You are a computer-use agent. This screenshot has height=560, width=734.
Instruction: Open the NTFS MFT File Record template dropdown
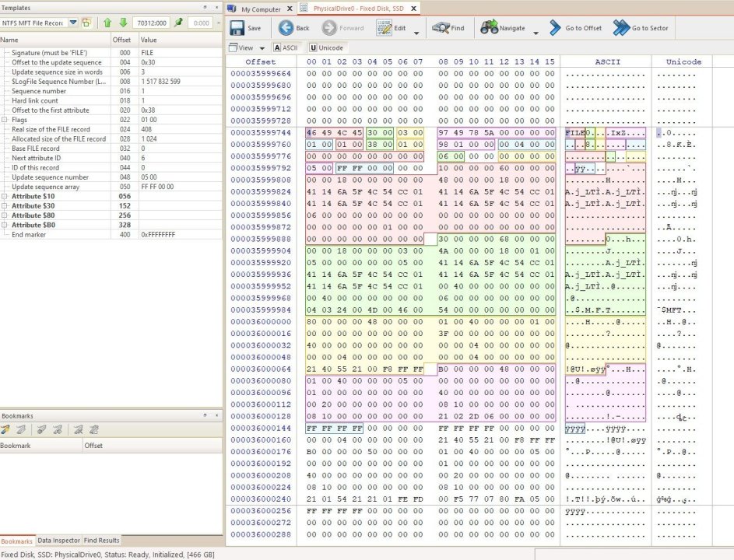pyautogui.click(x=72, y=23)
